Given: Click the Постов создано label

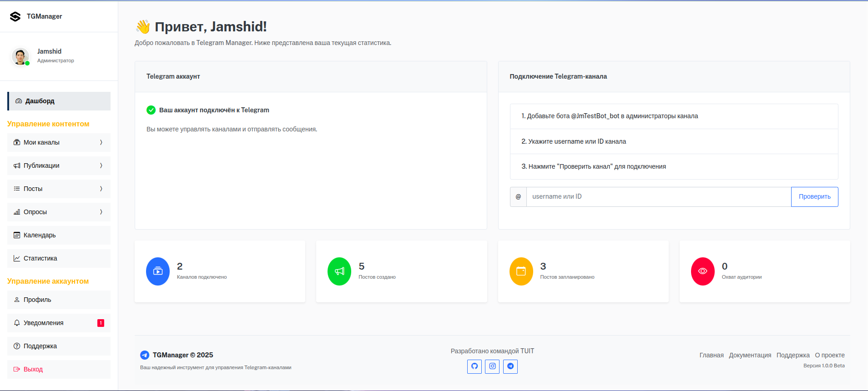Looking at the screenshot, I should (x=377, y=277).
